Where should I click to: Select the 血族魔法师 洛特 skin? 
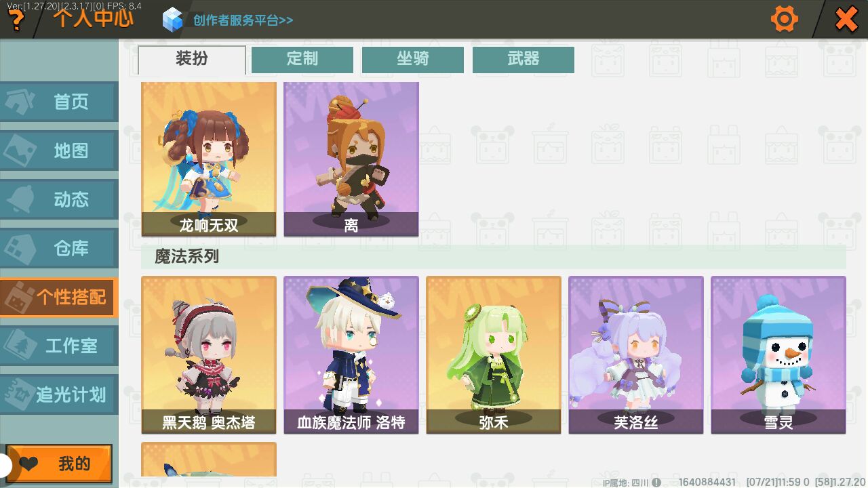click(x=351, y=355)
